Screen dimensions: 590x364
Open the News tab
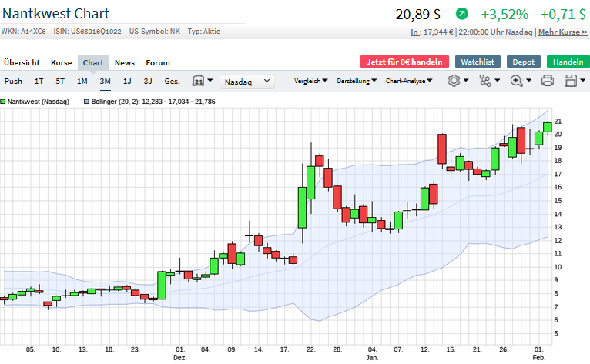[x=125, y=62]
